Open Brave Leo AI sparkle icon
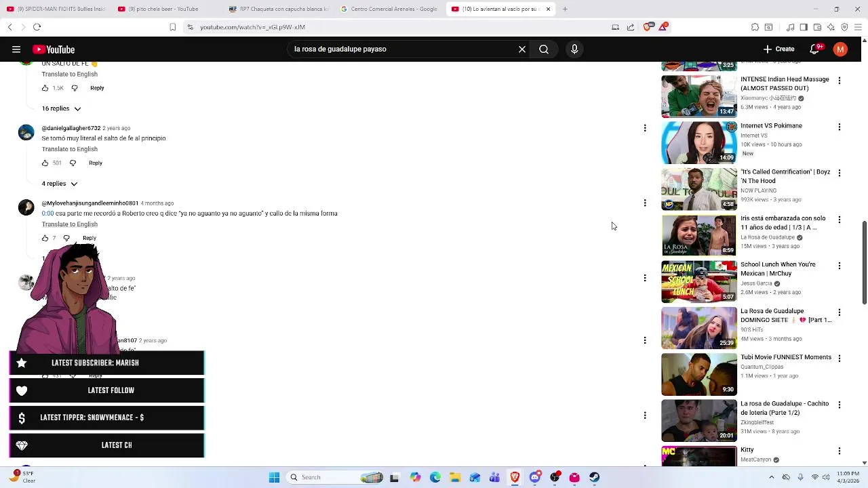 (831, 27)
